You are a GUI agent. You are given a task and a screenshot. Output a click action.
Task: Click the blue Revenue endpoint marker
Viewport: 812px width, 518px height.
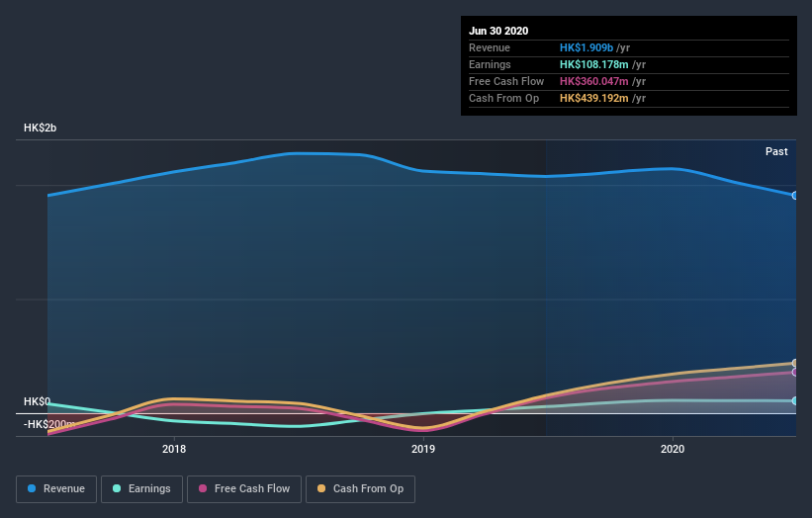(x=795, y=196)
